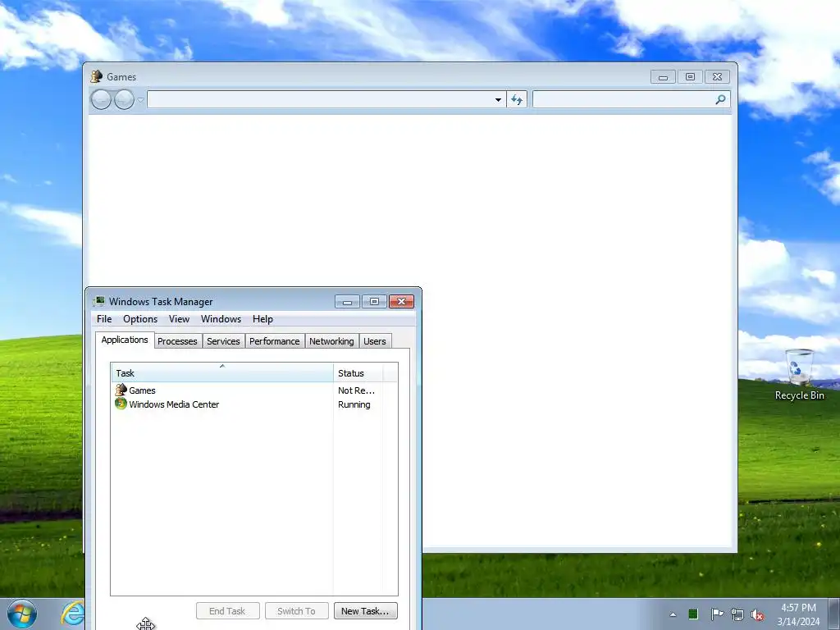Launch Internet Explorer from the taskbar
The width and height of the screenshot is (840, 630).
72,614
